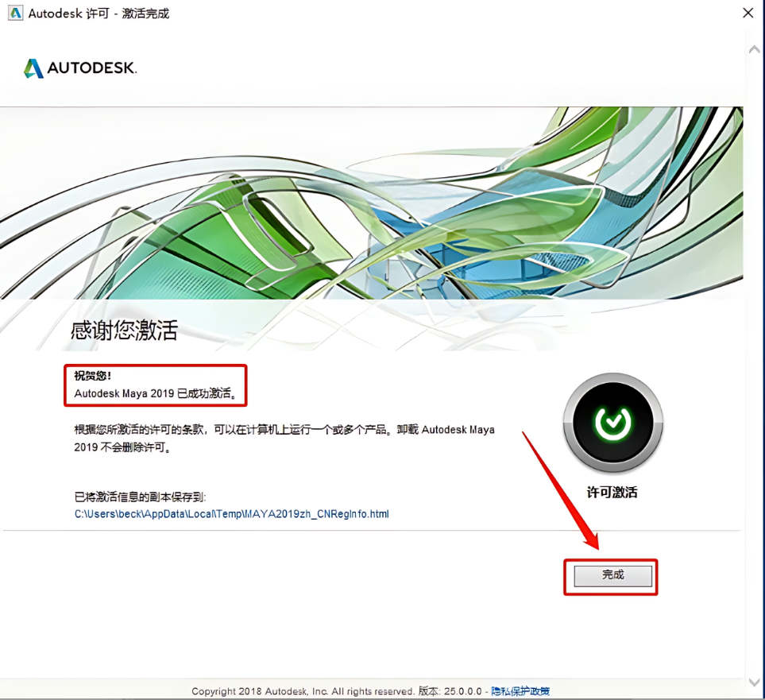
Task: Collapse the view using the top scroll arrow
Action: (754, 48)
